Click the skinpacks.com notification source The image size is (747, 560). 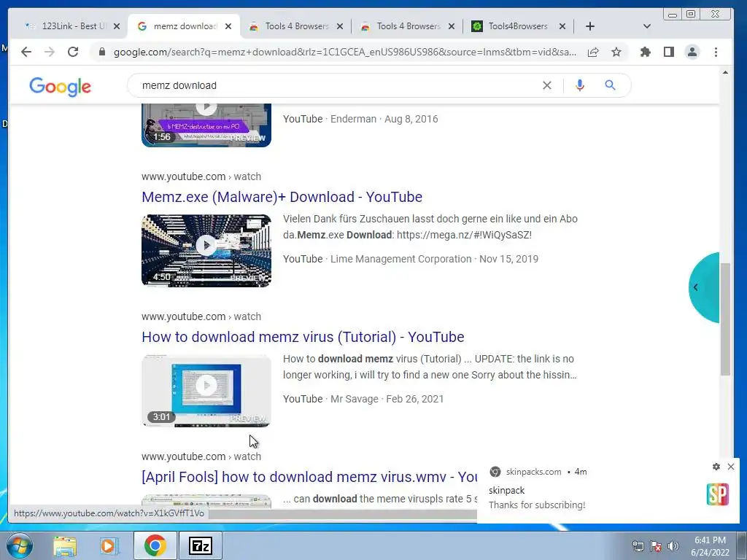click(533, 472)
